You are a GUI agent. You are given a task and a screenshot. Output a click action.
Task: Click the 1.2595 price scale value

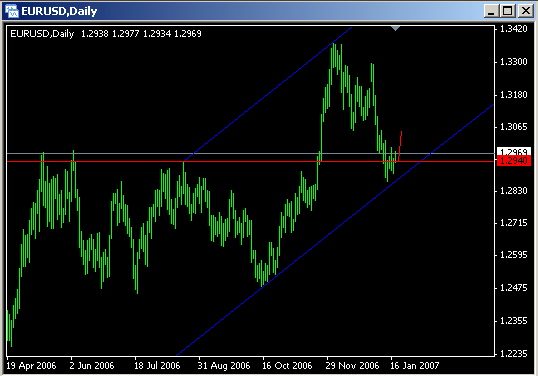[513, 255]
